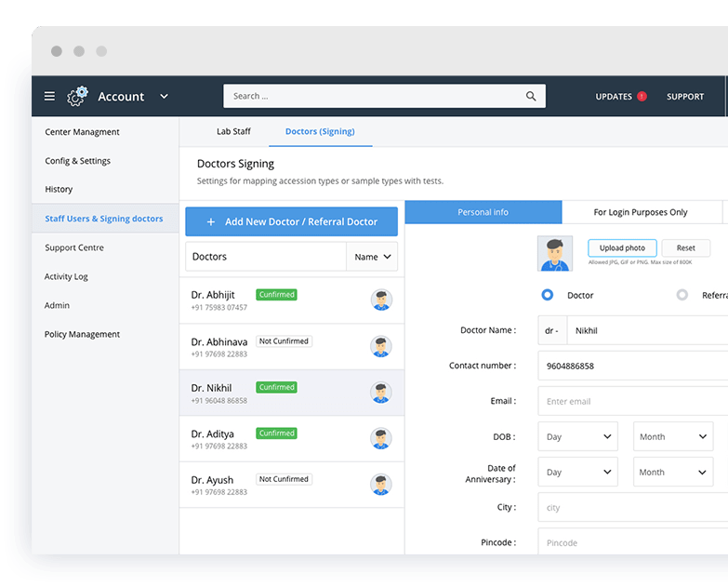Screen dimensions: 728x587
Task: Open the Personal info tab
Action: click(x=483, y=212)
